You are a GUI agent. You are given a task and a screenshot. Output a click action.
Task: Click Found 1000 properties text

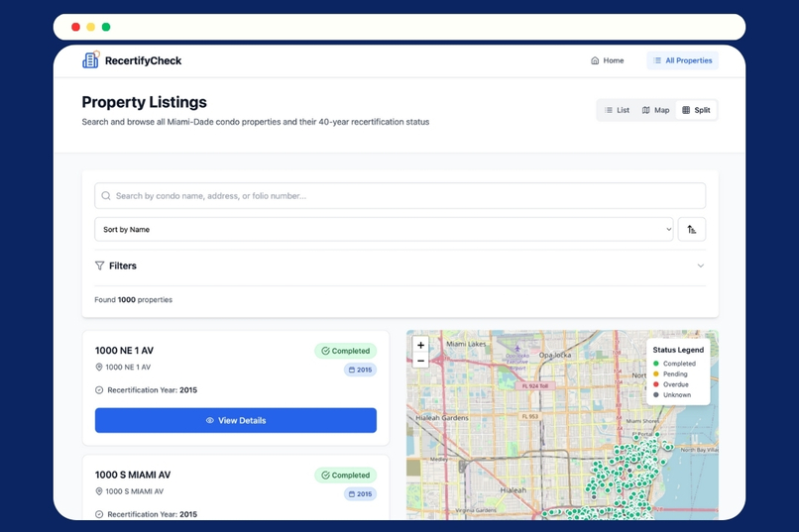coord(133,300)
